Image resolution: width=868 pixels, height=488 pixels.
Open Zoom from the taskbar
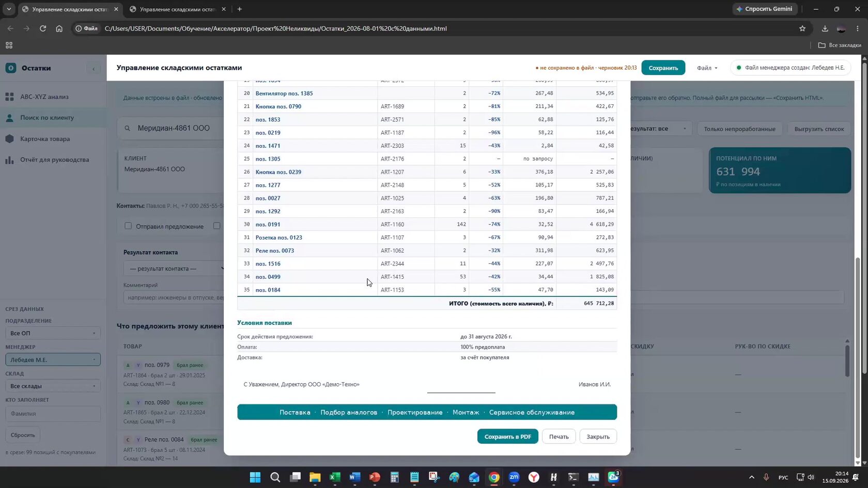click(514, 477)
